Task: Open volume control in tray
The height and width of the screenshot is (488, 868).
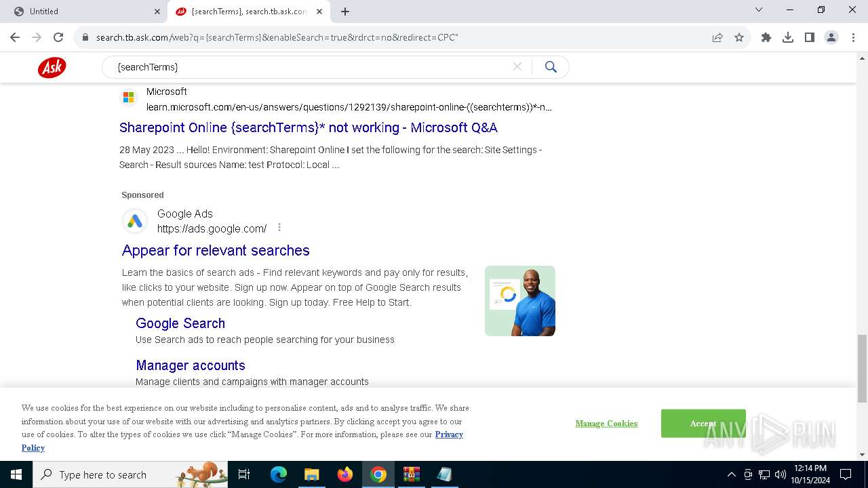Action: click(781, 474)
